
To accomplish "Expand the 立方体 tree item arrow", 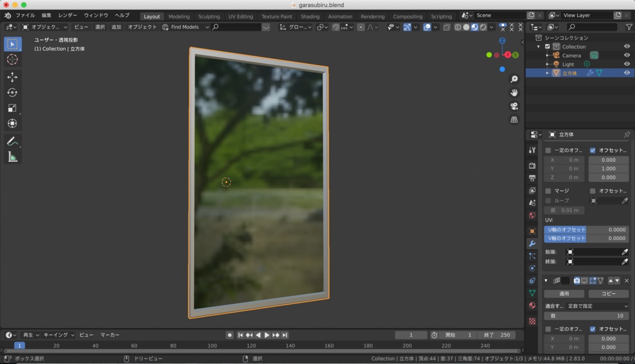I will pos(548,73).
